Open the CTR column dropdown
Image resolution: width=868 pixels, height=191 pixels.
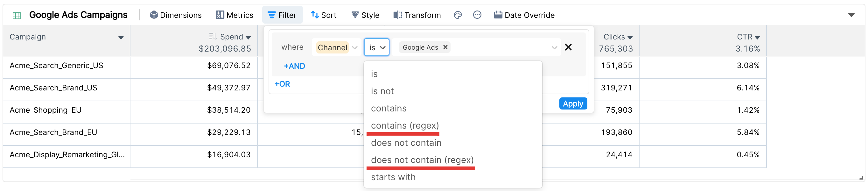tap(757, 38)
